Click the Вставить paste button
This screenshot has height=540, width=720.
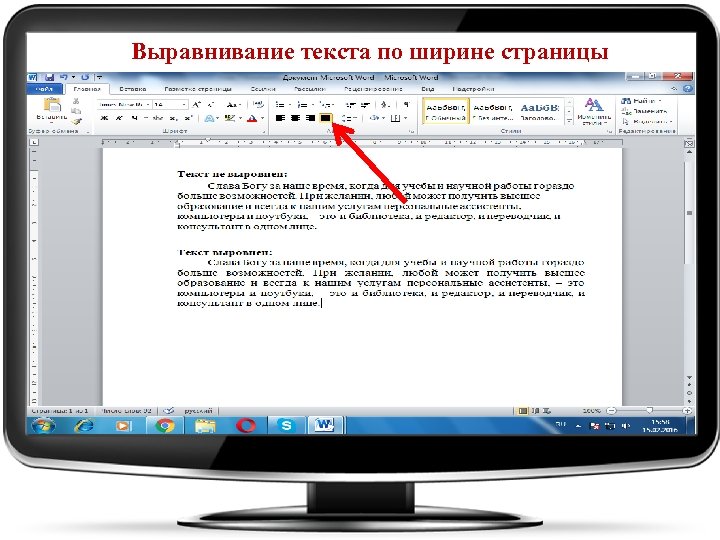point(52,110)
